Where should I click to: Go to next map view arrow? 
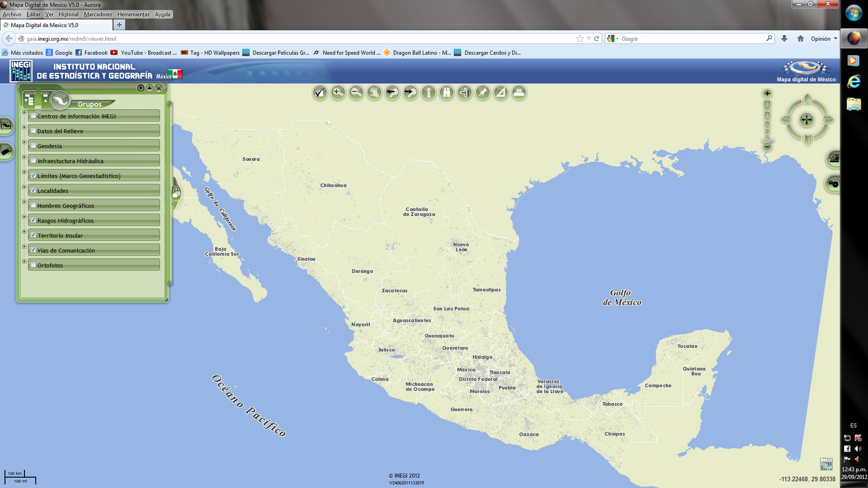click(411, 93)
